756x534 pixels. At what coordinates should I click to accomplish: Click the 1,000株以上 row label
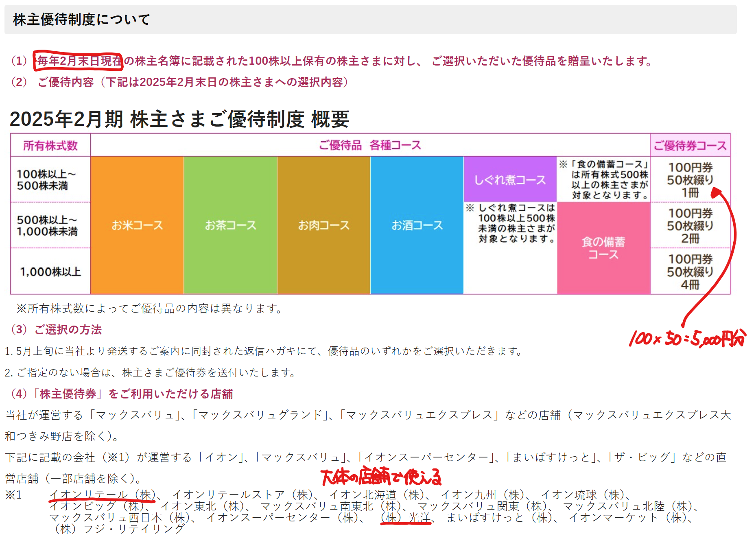pyautogui.click(x=50, y=271)
